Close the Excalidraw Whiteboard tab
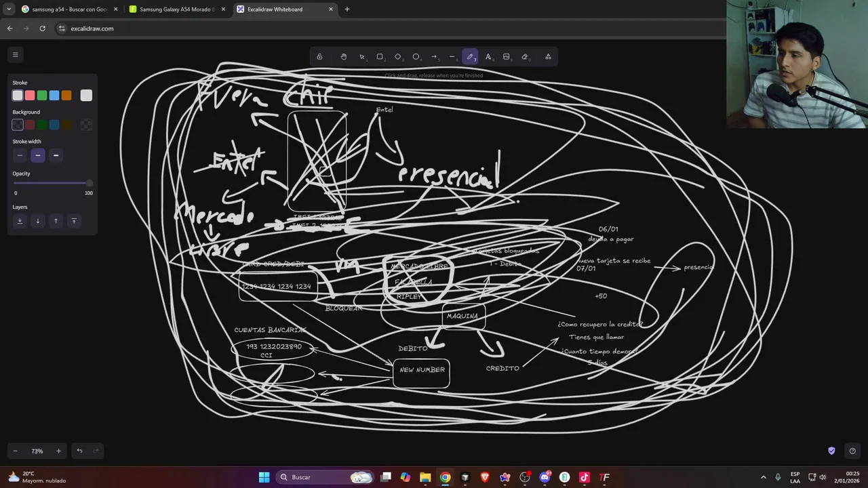This screenshot has width=868, height=488. (x=331, y=9)
